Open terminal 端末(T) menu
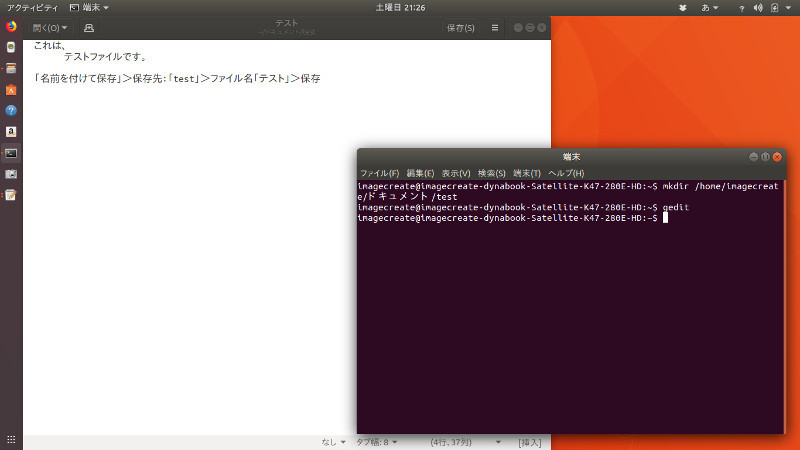Image resolution: width=800 pixels, height=450 pixels. coord(527,173)
